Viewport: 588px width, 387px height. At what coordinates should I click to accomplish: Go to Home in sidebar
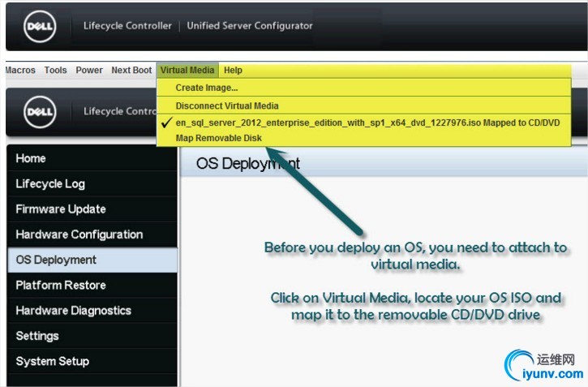pos(92,158)
